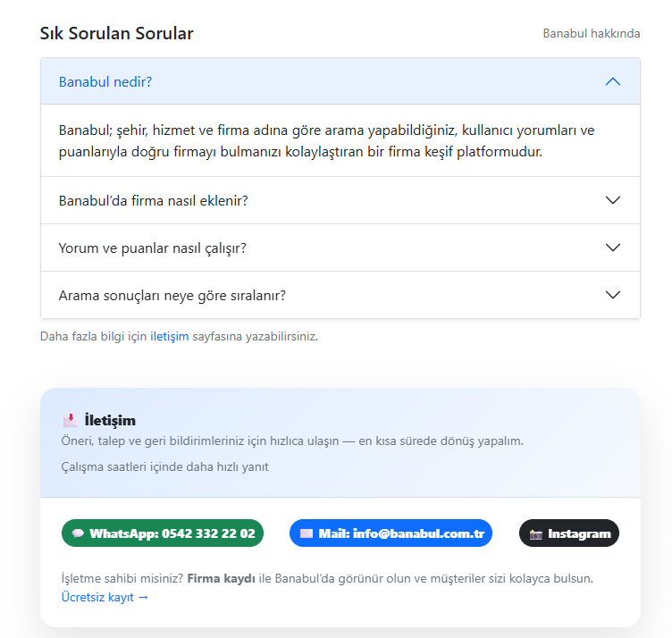Open the blue "iletişim" link below the FAQ
Screen dimensions: 672x638
(169, 337)
